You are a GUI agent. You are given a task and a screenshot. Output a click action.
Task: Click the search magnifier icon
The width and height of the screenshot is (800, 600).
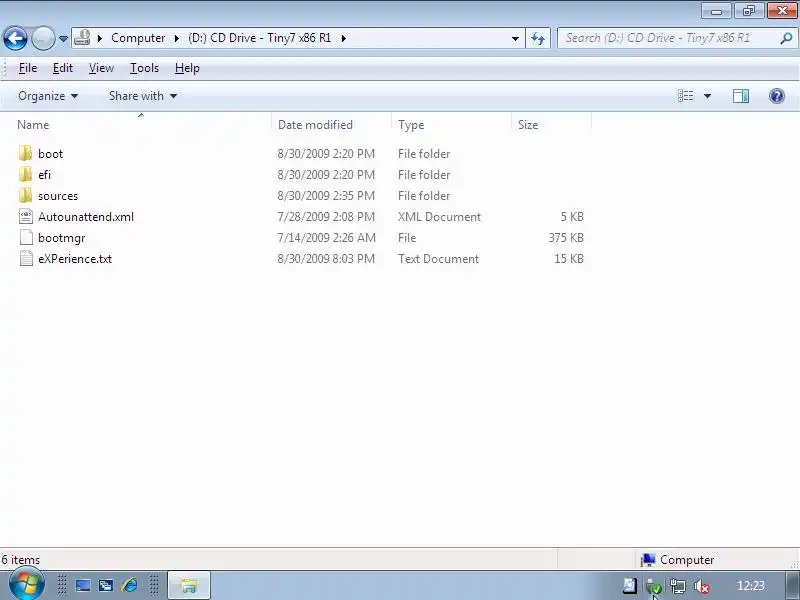coord(786,38)
